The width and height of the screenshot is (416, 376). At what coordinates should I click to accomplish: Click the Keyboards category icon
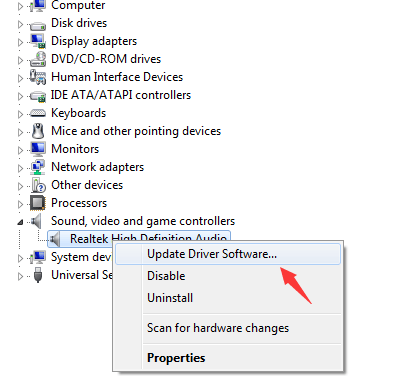point(38,113)
